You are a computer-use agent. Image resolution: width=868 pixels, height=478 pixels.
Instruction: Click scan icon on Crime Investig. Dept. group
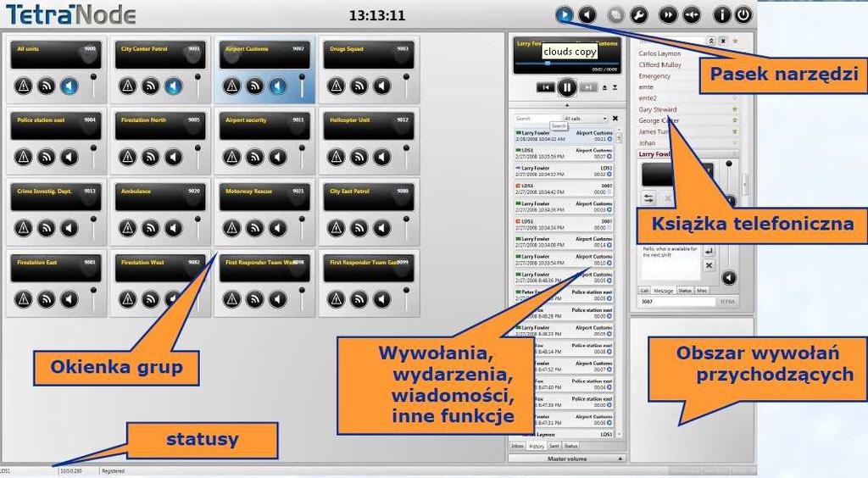click(x=46, y=228)
